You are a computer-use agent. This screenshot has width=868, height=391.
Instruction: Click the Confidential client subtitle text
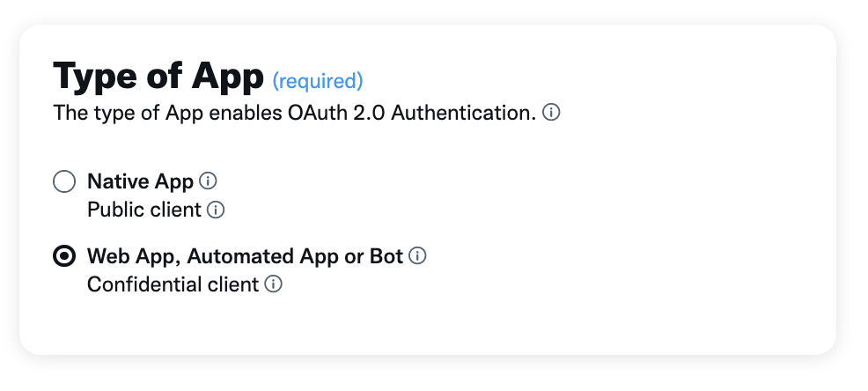click(173, 284)
